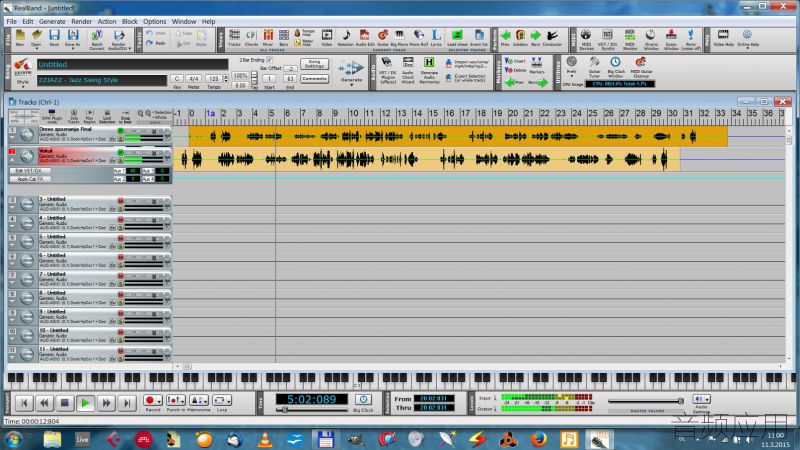
Task: Toggle mute button on track 5 Untitled
Action: tap(120, 239)
